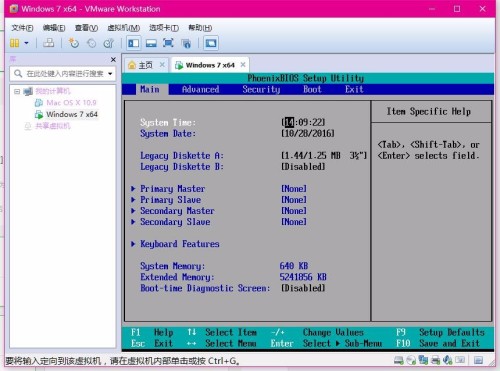Screen dimensions: 500x371
Task: Click the printer status bar icon
Action: click(x=435, y=360)
